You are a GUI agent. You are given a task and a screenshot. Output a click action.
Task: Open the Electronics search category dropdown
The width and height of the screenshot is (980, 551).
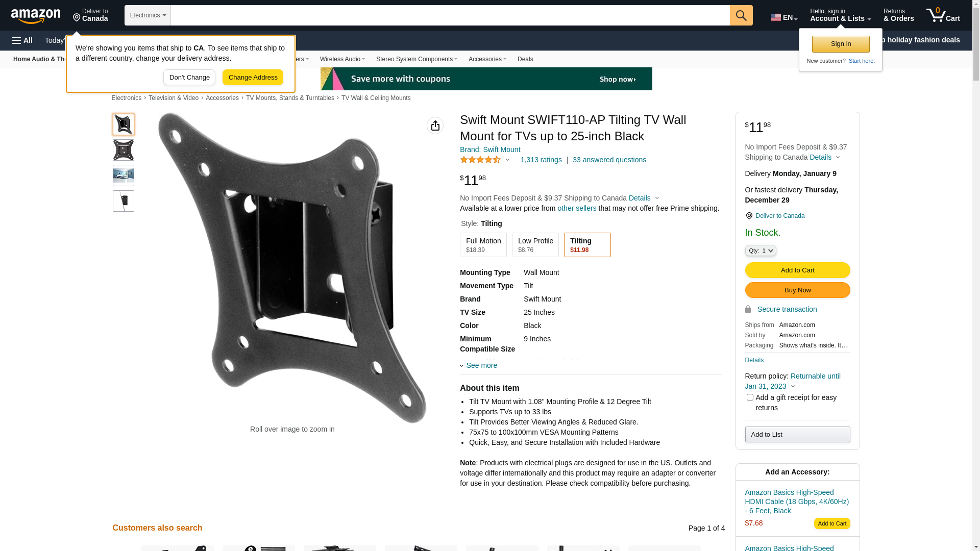pyautogui.click(x=148, y=15)
